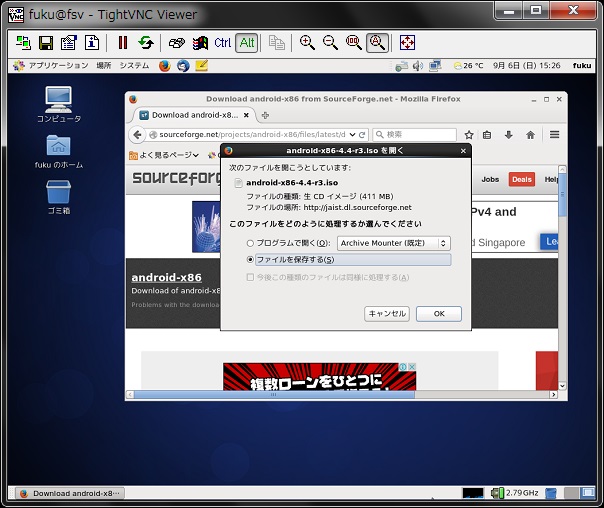Expand the URL bar history dropdown arrow
Screen dimensions: 604x508
352,134
